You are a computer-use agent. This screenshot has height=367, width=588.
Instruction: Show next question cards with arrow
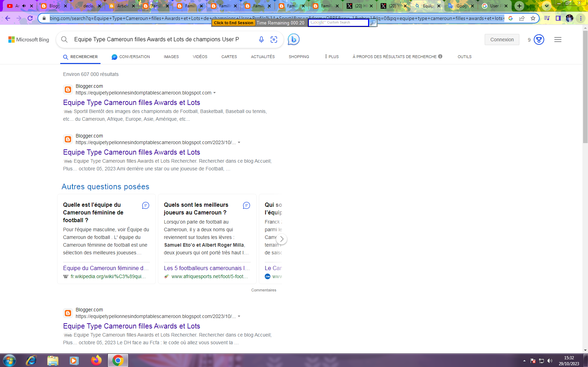pos(282,239)
